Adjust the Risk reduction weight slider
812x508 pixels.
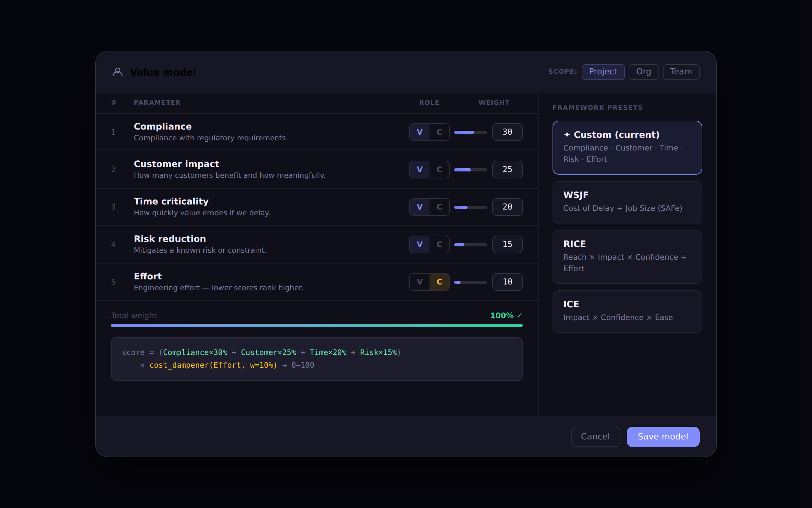point(470,244)
